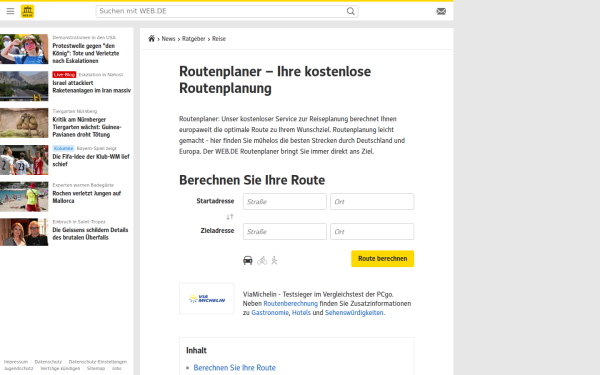The width and height of the screenshot is (600, 375).
Task: Open the Sehenswürdigkeiten link
Action: click(354, 313)
